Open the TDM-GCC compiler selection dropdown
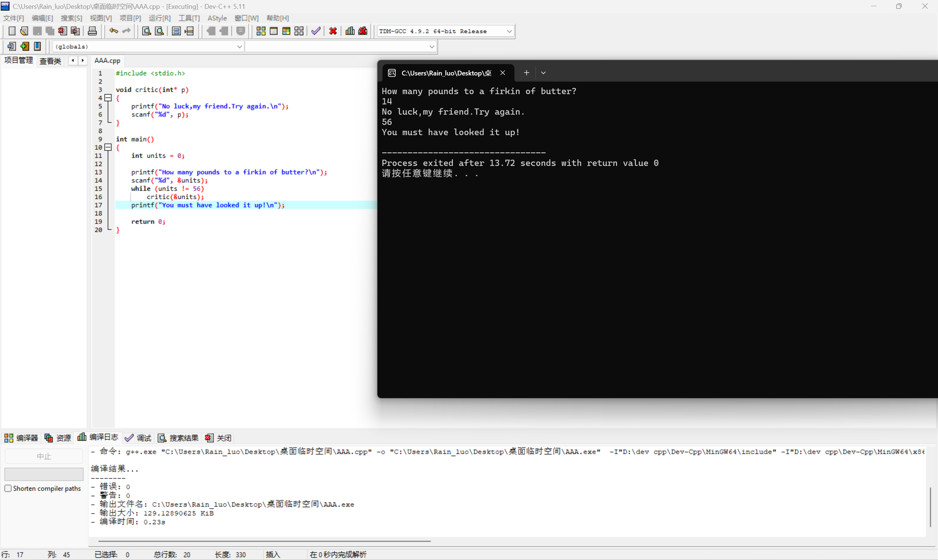The width and height of the screenshot is (938, 560). click(x=509, y=31)
